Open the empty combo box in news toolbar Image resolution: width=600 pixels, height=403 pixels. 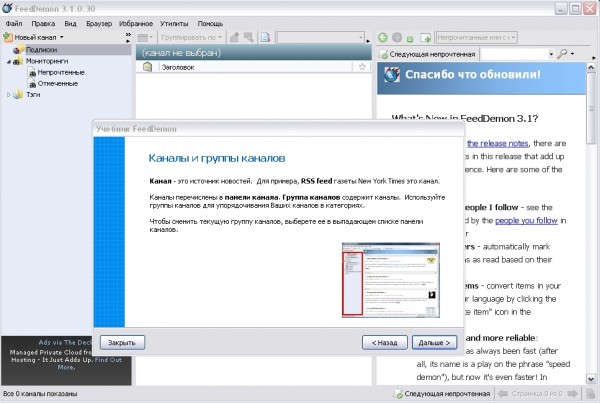321,38
